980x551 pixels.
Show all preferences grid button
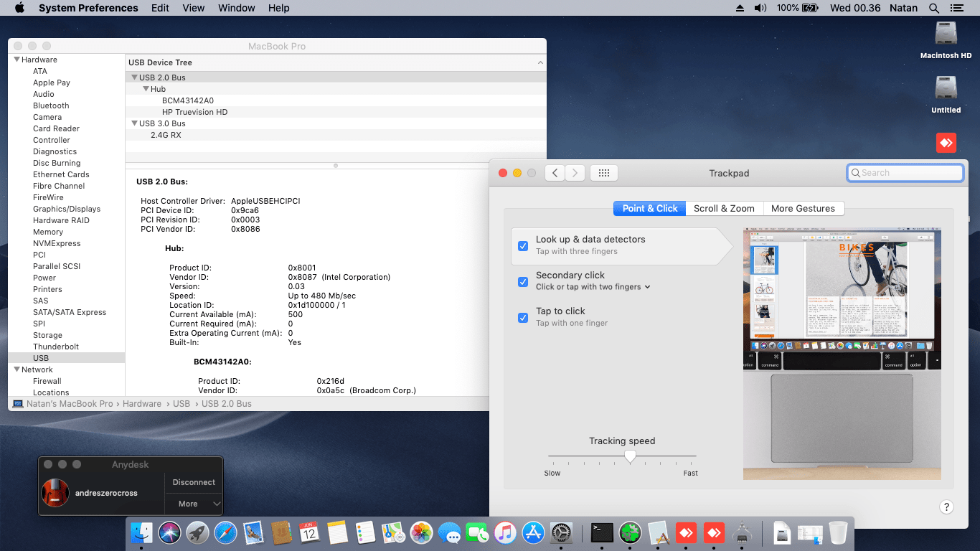(x=604, y=173)
